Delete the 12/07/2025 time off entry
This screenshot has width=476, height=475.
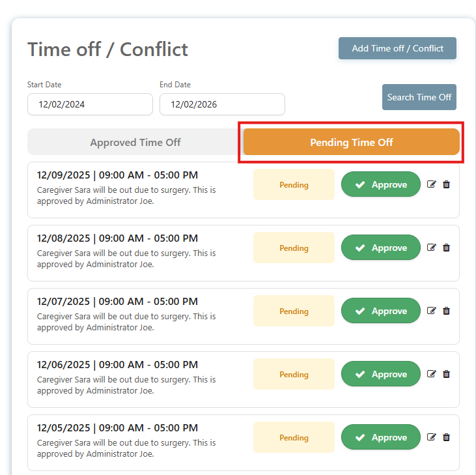446,311
